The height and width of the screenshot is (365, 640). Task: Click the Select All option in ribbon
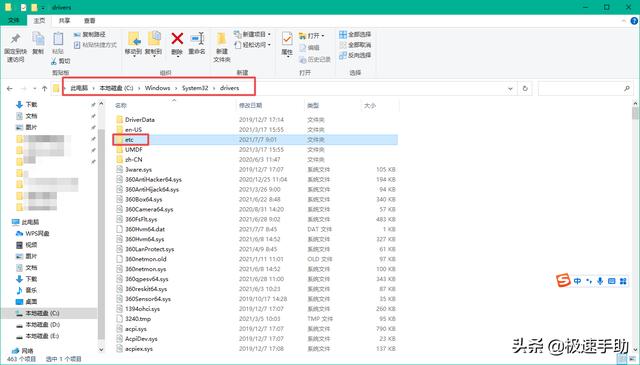coord(355,34)
